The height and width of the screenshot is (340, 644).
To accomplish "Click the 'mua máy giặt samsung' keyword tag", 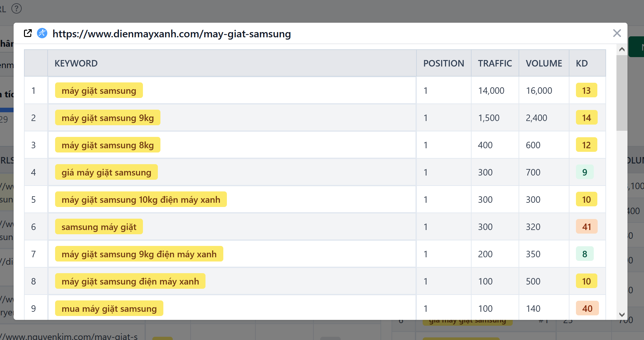I will tap(109, 309).
